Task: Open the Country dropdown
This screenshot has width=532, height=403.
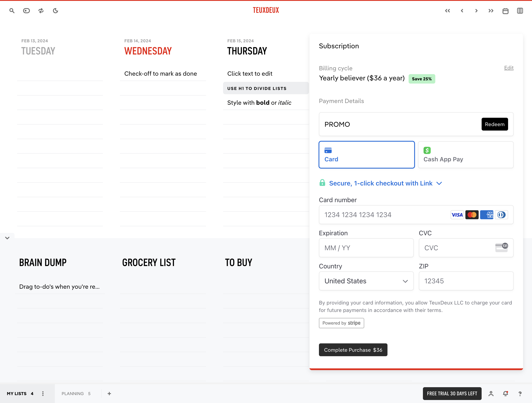Action: [x=366, y=281]
